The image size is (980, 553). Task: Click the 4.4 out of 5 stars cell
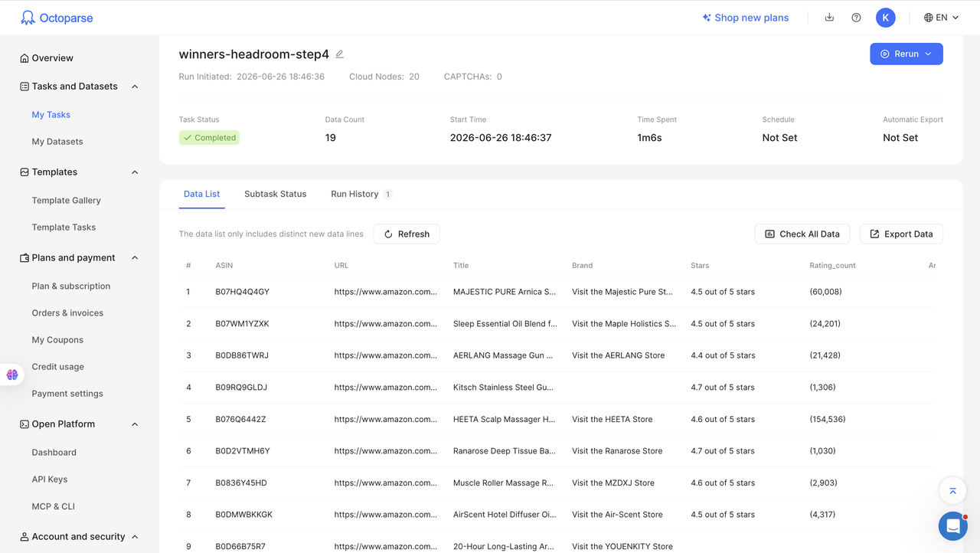723,355
